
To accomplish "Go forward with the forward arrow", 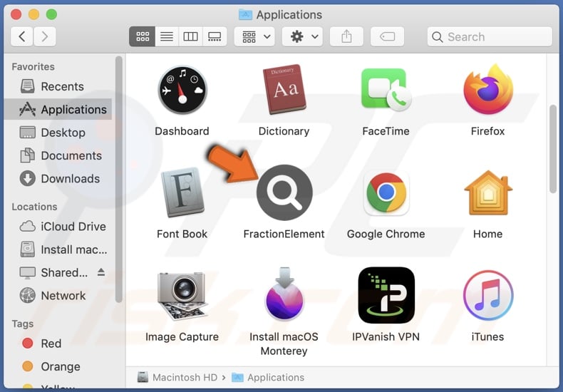I will tap(44, 36).
